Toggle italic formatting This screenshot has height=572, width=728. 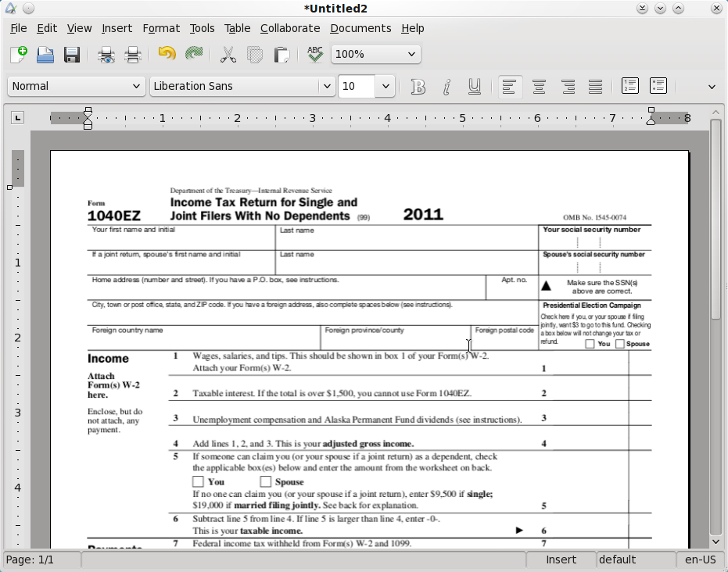click(x=446, y=86)
